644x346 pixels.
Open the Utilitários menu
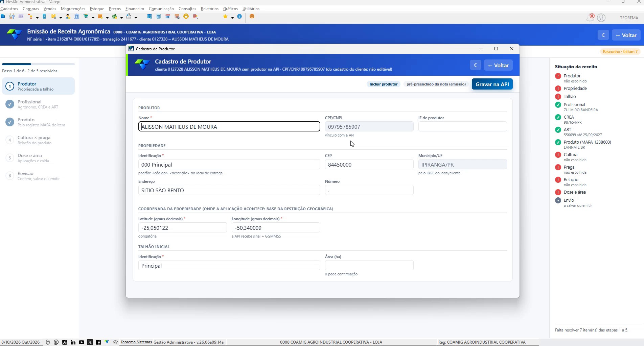(x=251, y=8)
